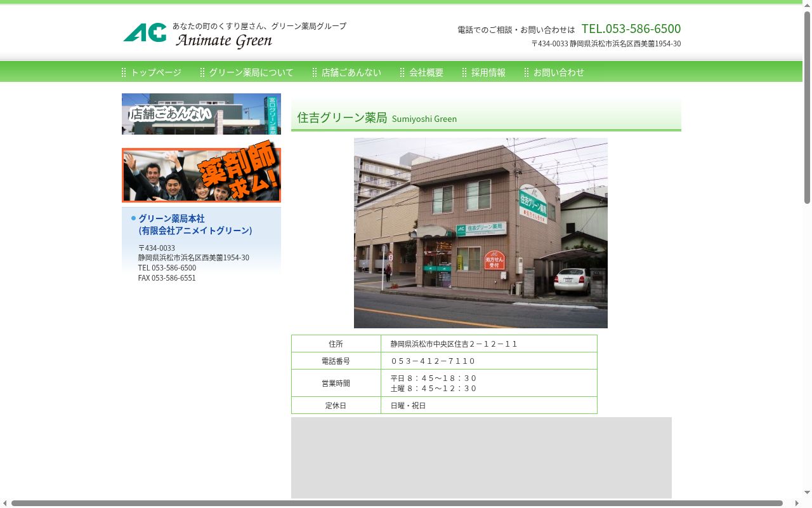Click the グリーン薬局本社 sidebar heading

click(x=195, y=224)
